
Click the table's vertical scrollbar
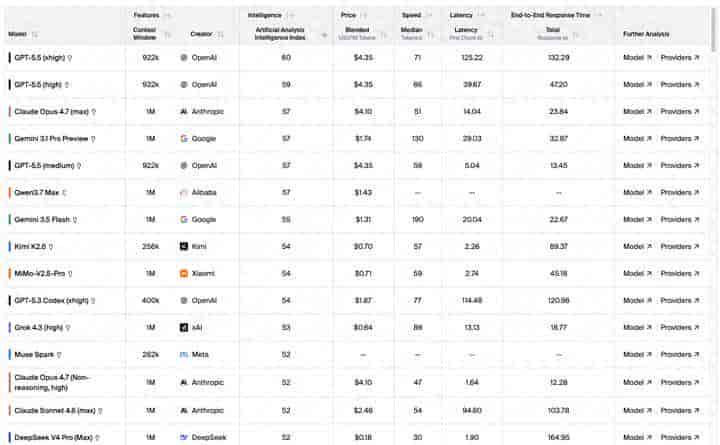point(713,30)
